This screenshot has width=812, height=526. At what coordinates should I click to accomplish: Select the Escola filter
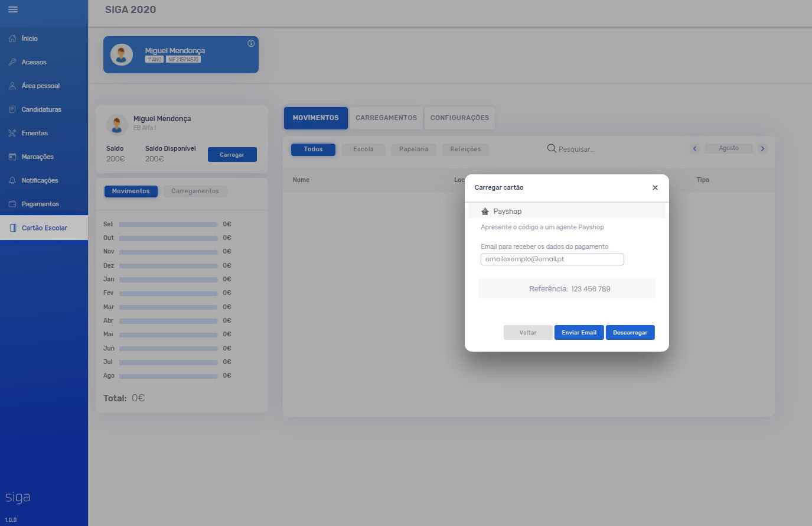(363, 150)
